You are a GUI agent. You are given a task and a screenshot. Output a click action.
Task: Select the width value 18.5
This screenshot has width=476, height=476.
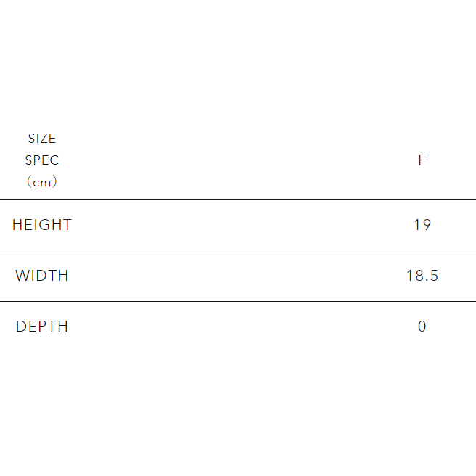tap(422, 276)
